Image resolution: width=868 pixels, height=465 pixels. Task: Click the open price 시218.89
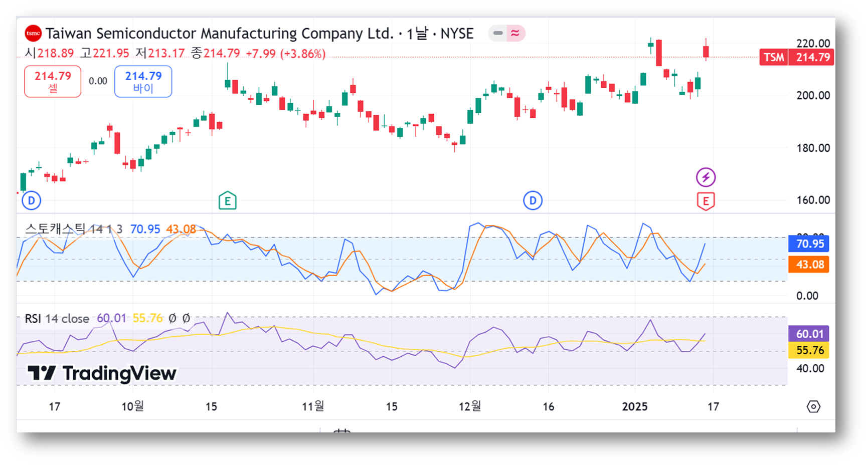pos(49,53)
